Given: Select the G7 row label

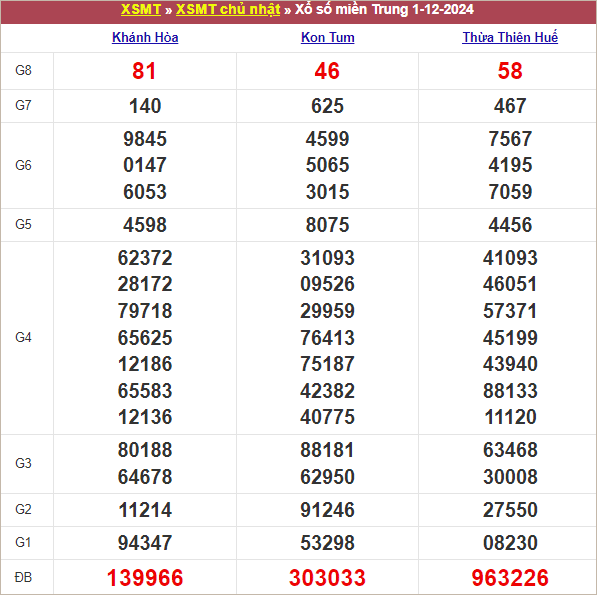Looking at the screenshot, I should (x=23, y=105).
